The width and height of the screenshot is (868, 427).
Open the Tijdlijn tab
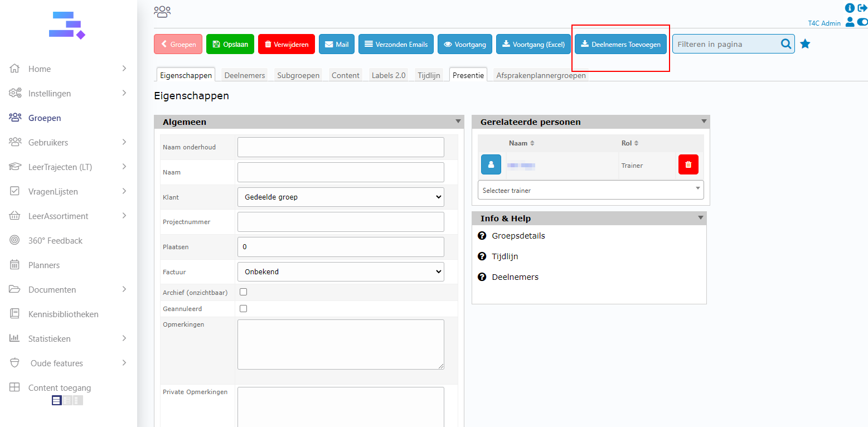coord(430,75)
